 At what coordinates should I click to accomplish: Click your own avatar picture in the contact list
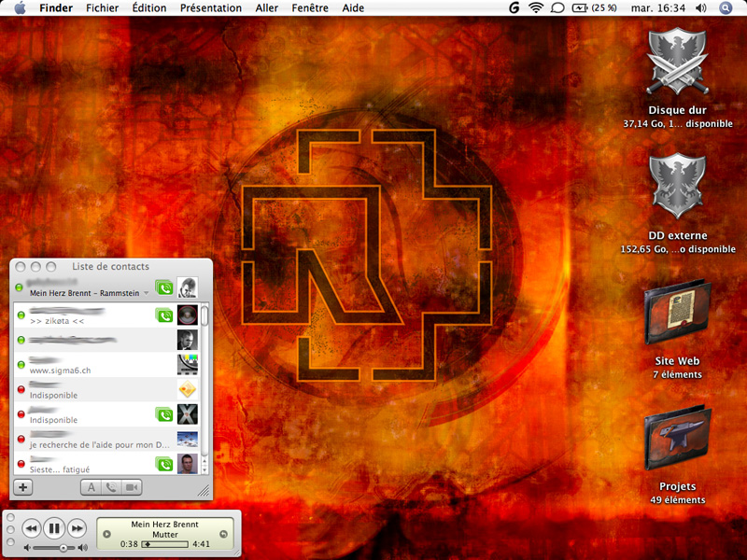pos(188,287)
